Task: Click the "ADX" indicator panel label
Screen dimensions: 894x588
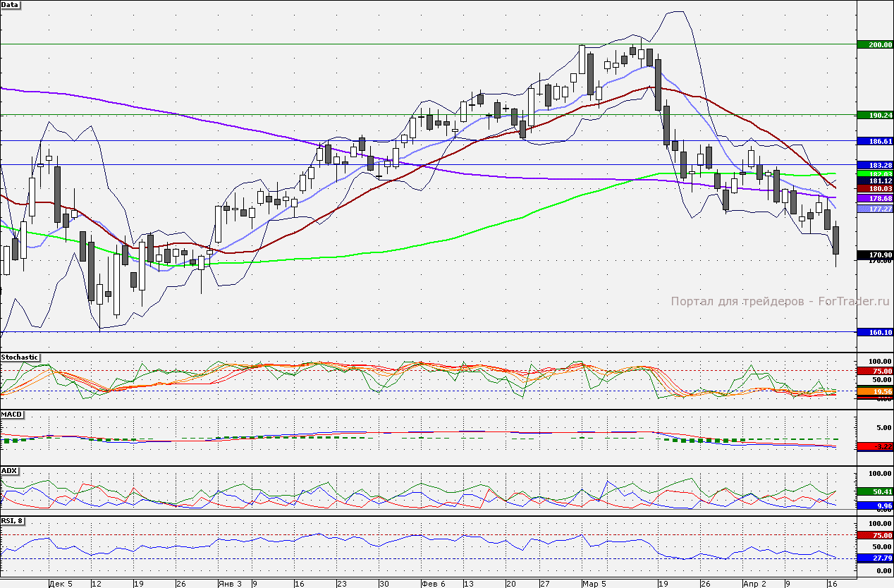Action: pos(9,470)
